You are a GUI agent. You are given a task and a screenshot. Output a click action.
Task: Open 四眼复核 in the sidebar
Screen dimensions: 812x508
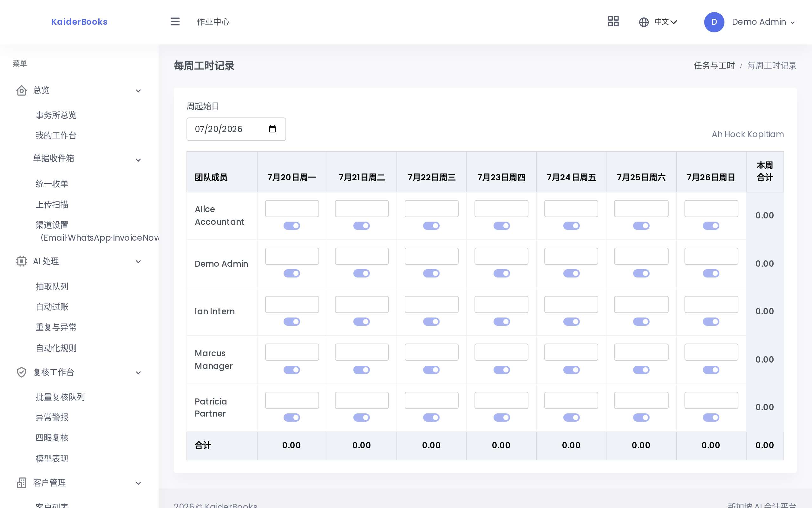52,438
